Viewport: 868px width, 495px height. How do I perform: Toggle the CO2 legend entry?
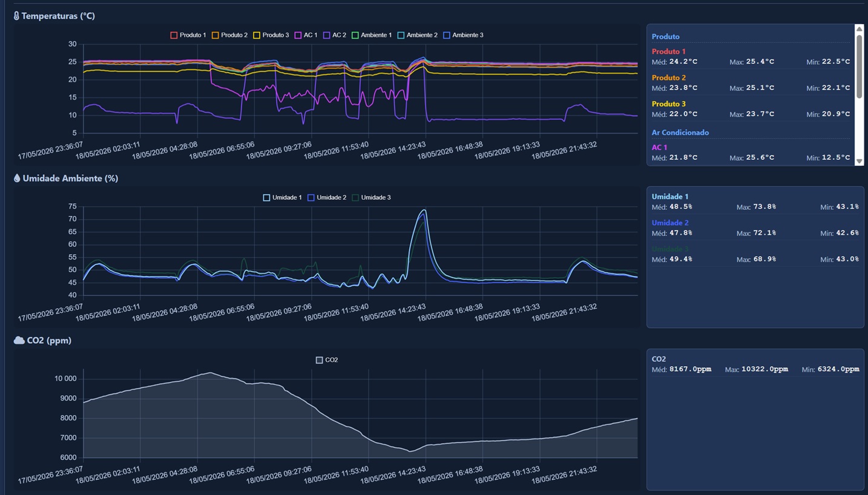coord(327,360)
